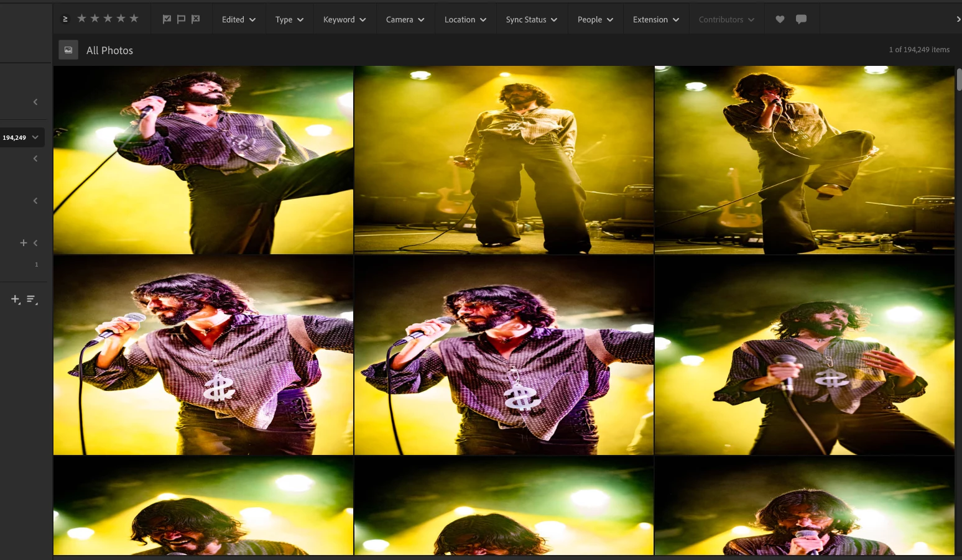
Task: Toggle the commented photos filter
Action: pos(801,19)
